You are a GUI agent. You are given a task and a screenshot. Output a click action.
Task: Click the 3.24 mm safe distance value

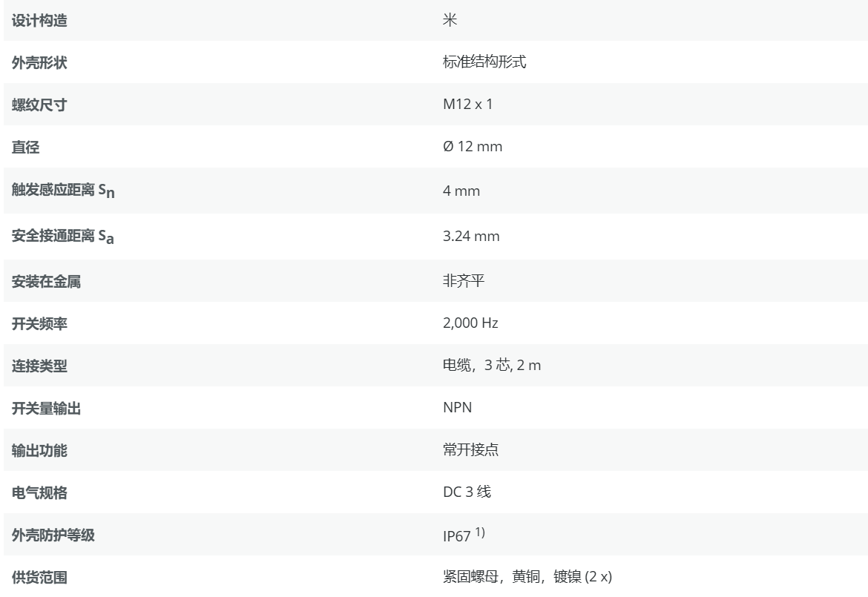(471, 237)
